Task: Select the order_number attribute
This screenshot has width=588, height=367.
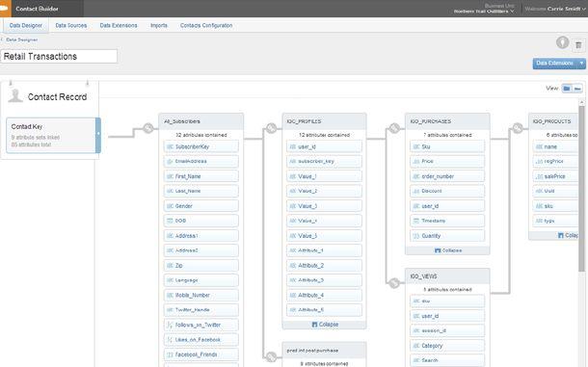Action: tap(447, 176)
